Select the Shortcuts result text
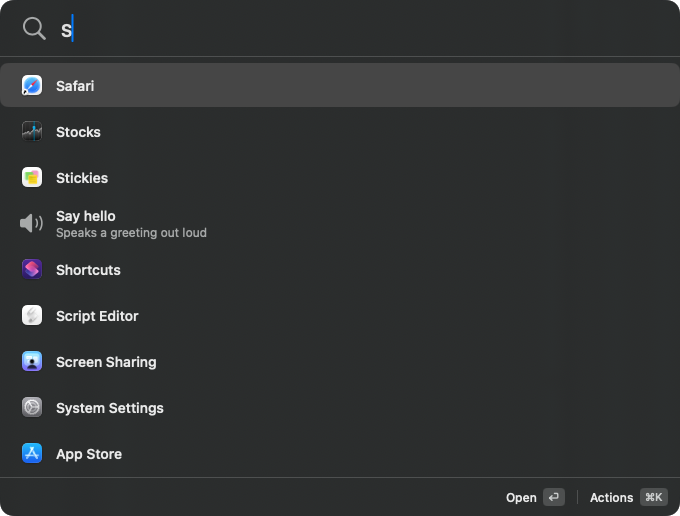This screenshot has height=516, width=680. tap(88, 270)
